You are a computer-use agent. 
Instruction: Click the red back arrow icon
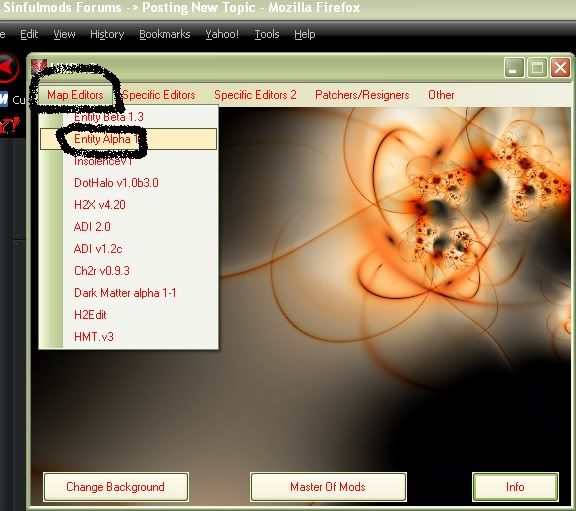[8, 68]
